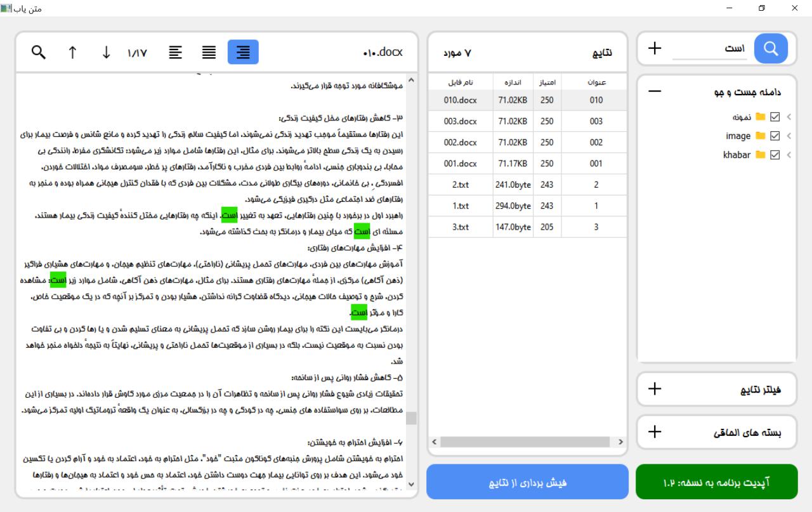
Task: Select left-align text icon
Action: pos(176,52)
